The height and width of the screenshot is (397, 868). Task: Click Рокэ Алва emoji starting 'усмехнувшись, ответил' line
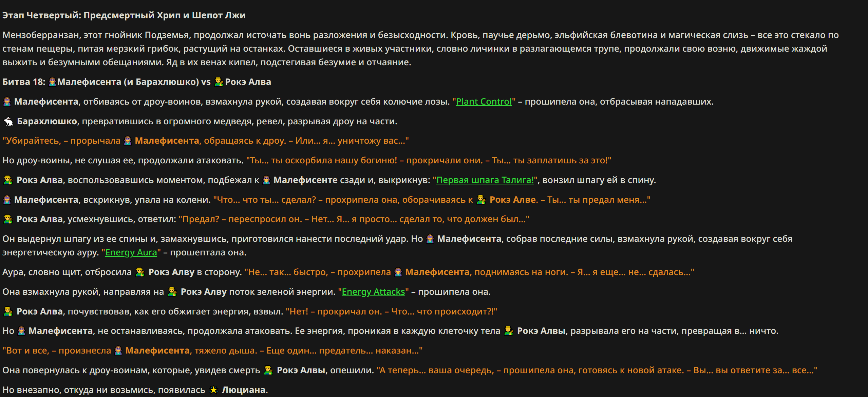(x=8, y=219)
